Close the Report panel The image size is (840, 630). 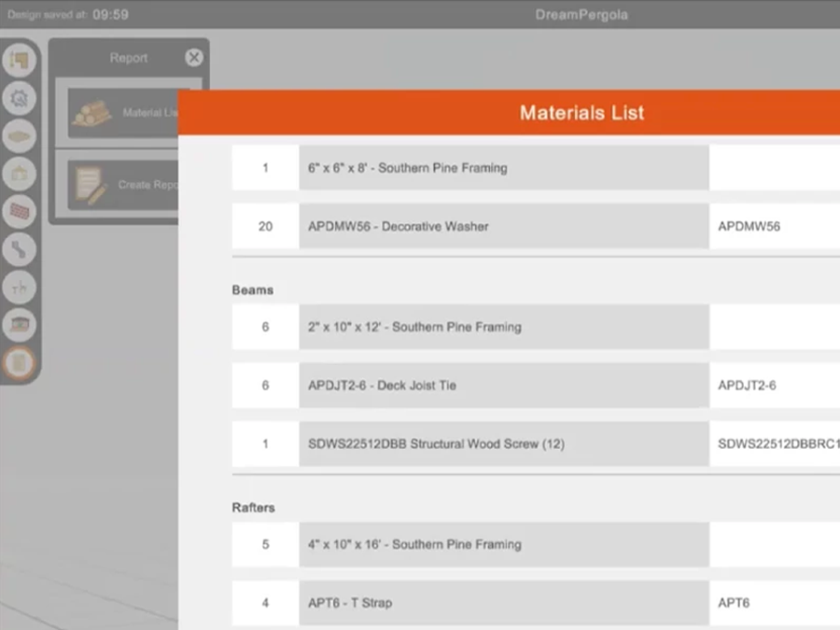194,58
